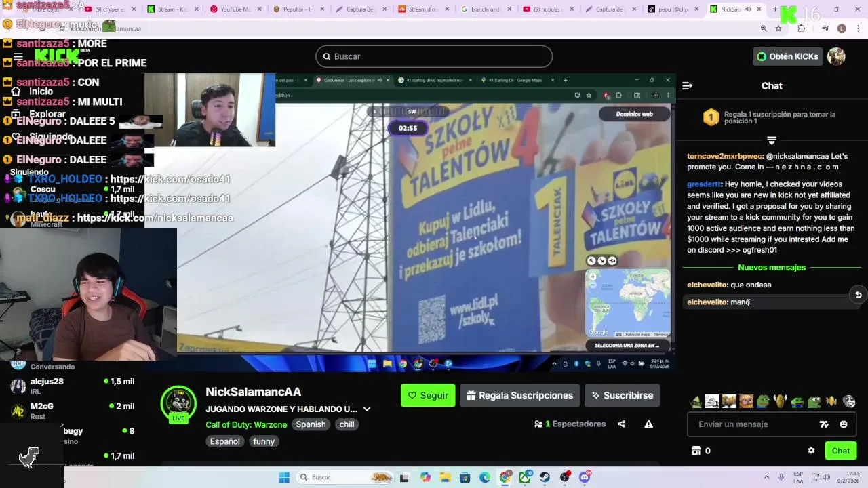Open chat settings gear icon

[811, 451]
